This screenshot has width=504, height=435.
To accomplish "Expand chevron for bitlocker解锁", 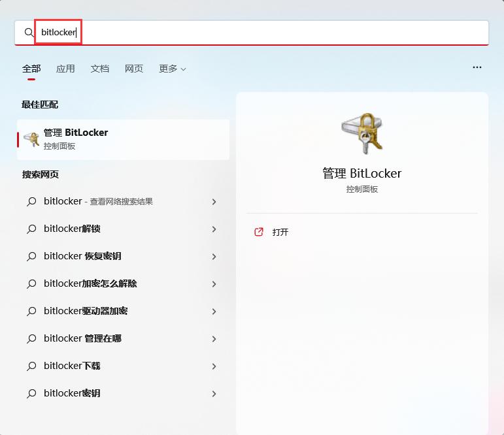I will coord(214,229).
